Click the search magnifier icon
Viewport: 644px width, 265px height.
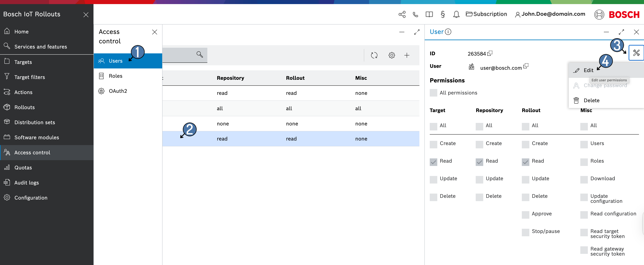pyautogui.click(x=200, y=54)
